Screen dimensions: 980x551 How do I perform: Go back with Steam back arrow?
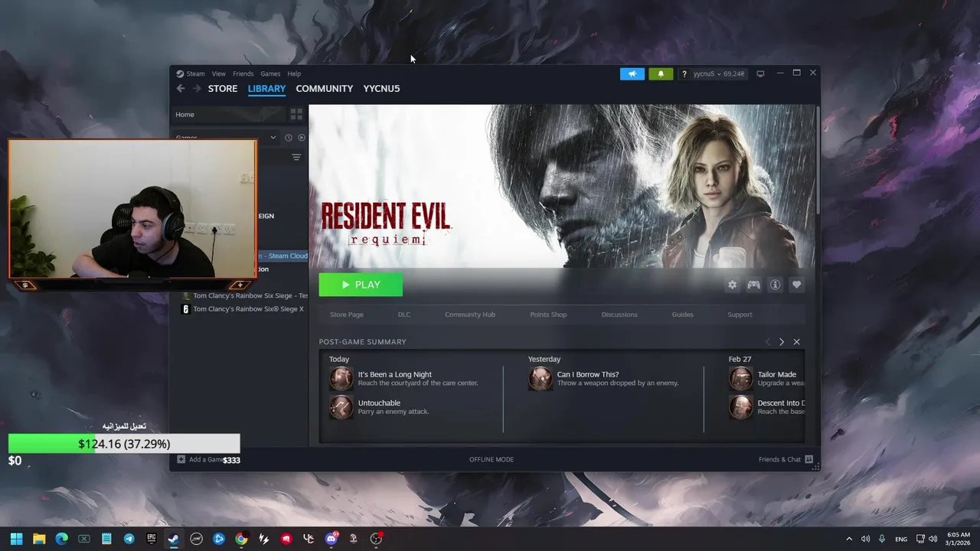coord(181,89)
